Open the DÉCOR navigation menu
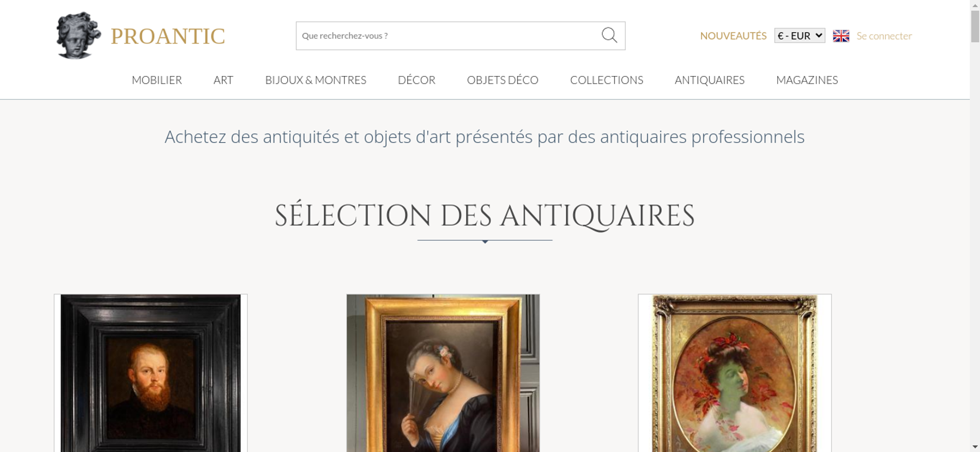The image size is (980, 452). click(x=416, y=80)
